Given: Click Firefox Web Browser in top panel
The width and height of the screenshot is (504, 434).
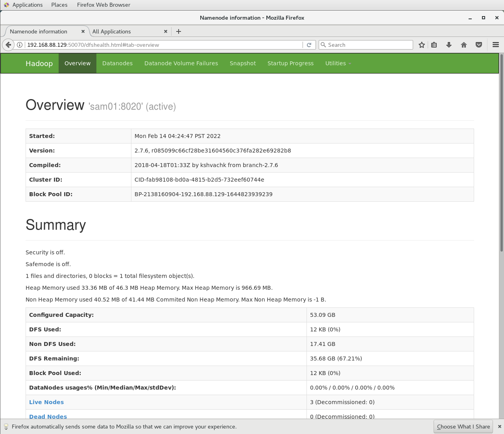Looking at the screenshot, I should coord(103,5).
